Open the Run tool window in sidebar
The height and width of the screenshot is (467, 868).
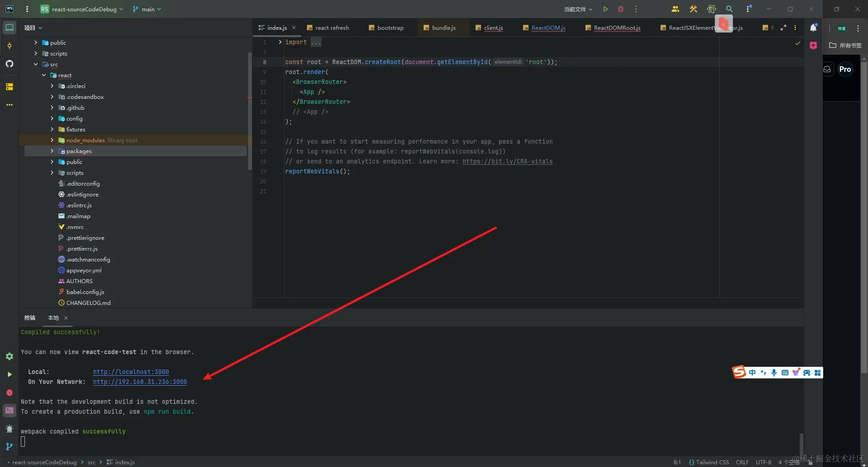[x=9, y=374]
